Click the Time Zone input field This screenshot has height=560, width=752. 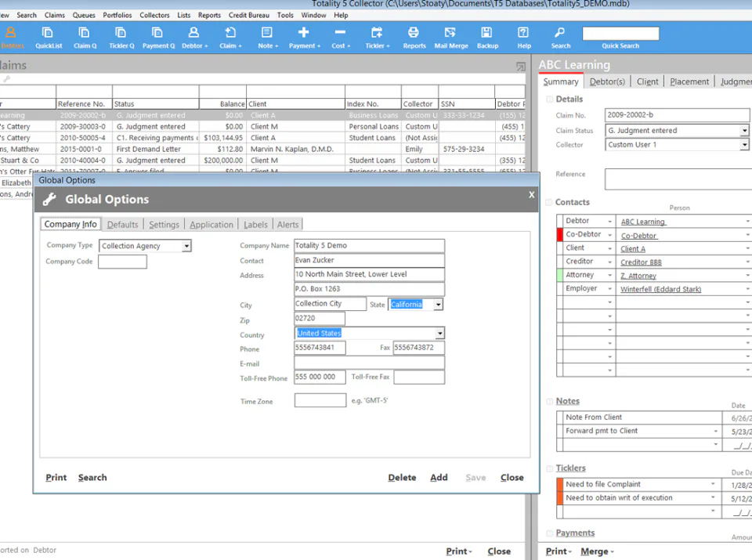pyautogui.click(x=320, y=400)
